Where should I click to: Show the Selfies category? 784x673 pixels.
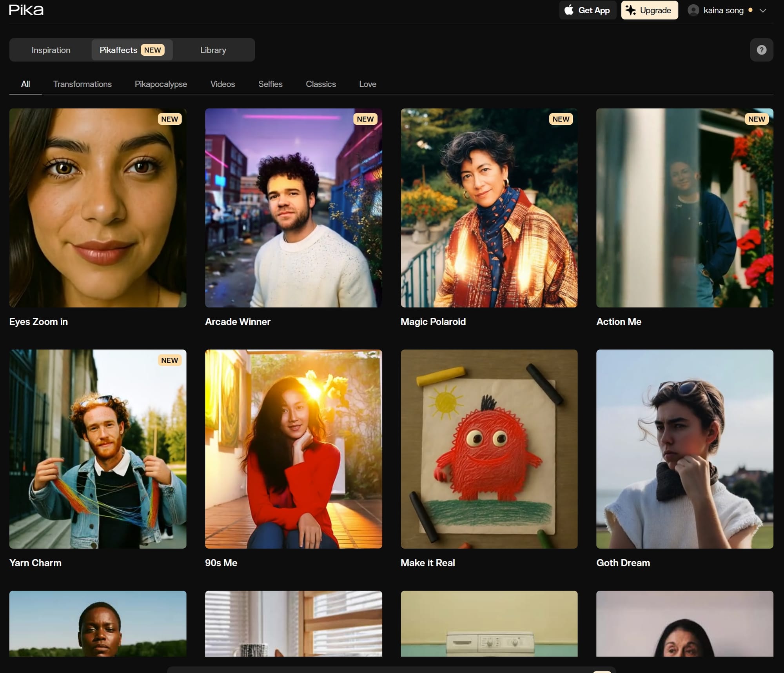270,84
